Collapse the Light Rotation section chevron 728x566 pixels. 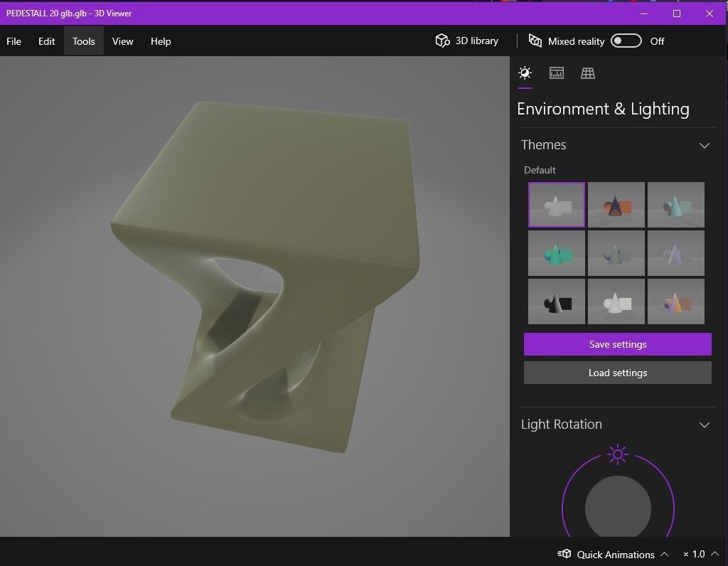click(x=705, y=424)
